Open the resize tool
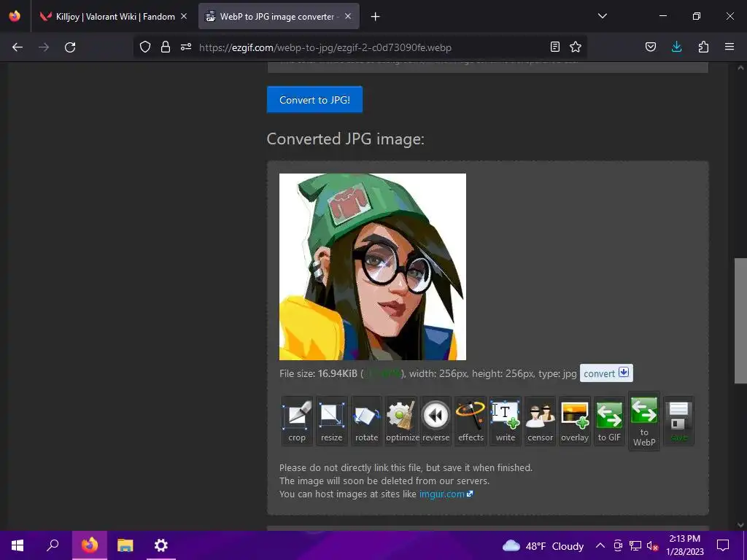The width and height of the screenshot is (747, 560). point(332,421)
